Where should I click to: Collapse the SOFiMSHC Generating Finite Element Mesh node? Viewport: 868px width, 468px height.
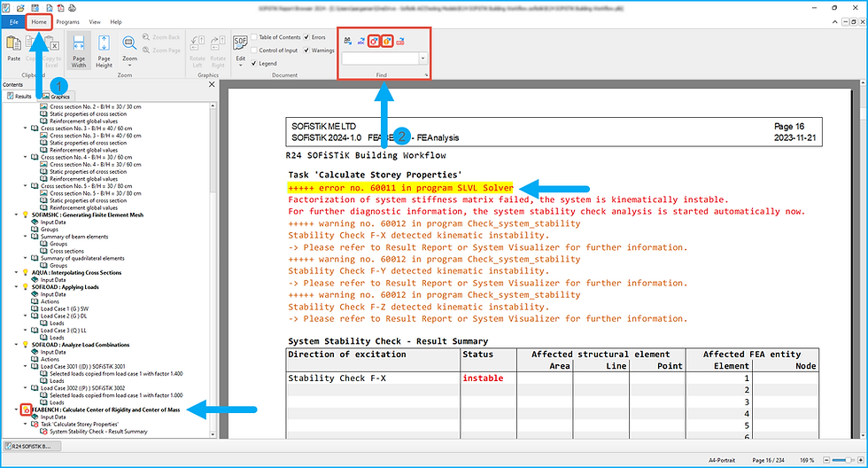tap(16, 214)
